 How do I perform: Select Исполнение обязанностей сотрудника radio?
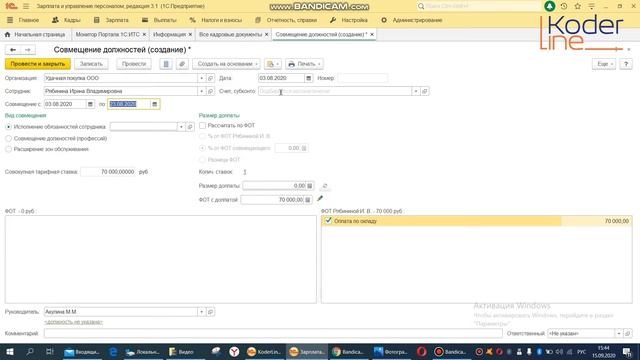tap(8, 127)
